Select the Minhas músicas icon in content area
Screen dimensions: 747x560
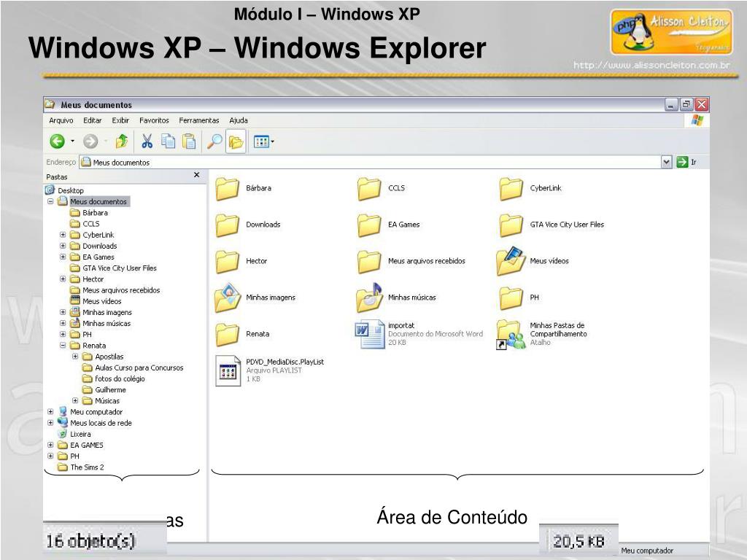(369, 297)
